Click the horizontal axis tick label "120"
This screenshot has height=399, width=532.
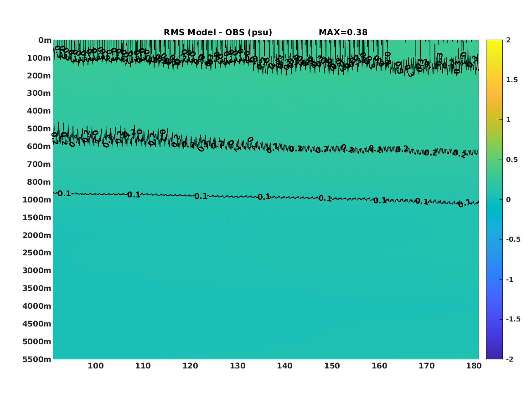click(x=191, y=366)
